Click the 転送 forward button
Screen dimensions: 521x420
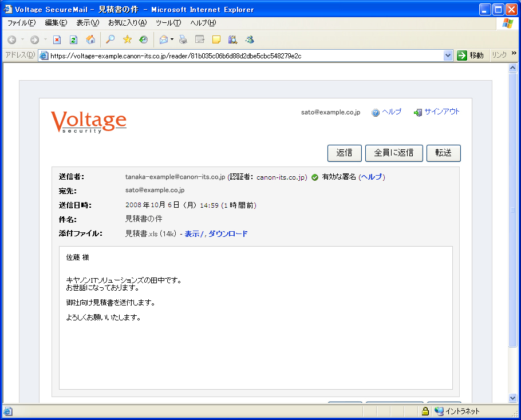coord(443,153)
